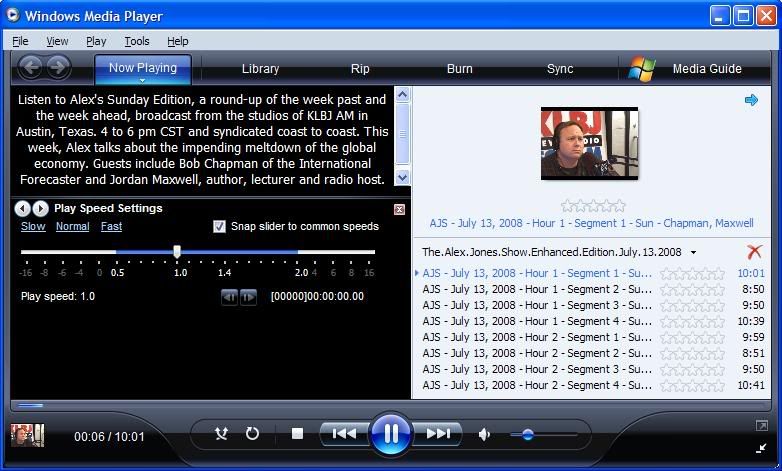The height and width of the screenshot is (471, 782).
Task: Set play speed with the Slow link
Action: point(33,227)
